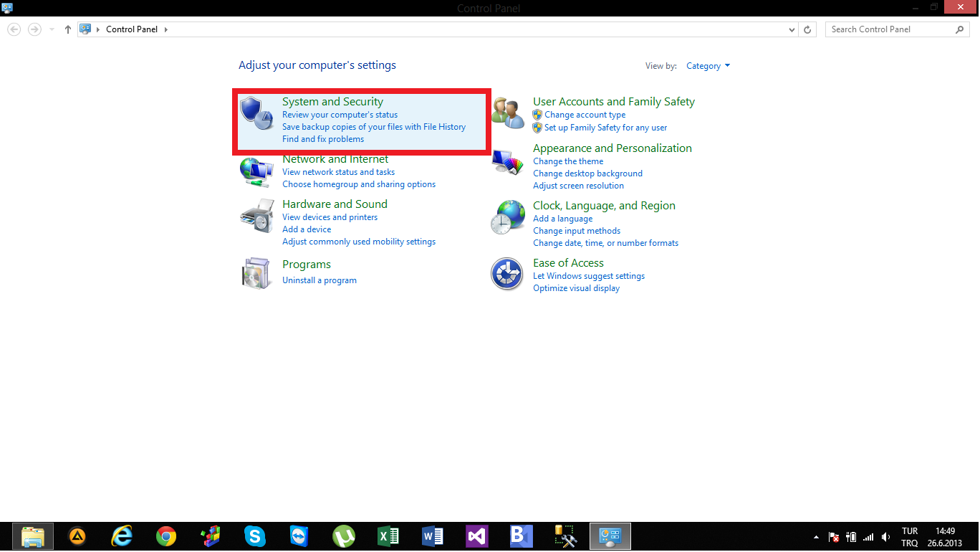Show hidden system tray icons
Viewport: 980px width, 552px height.
pos(817,537)
